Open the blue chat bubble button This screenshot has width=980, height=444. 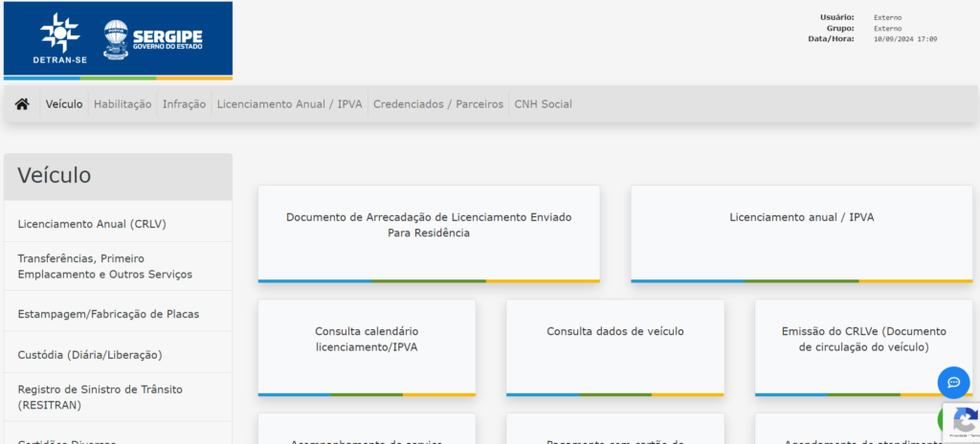pos(953,383)
